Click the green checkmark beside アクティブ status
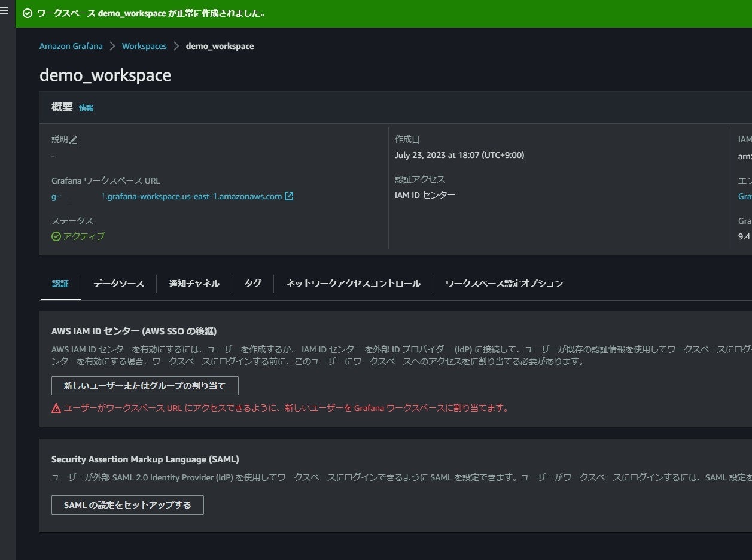This screenshot has height=560, width=752. click(x=56, y=236)
